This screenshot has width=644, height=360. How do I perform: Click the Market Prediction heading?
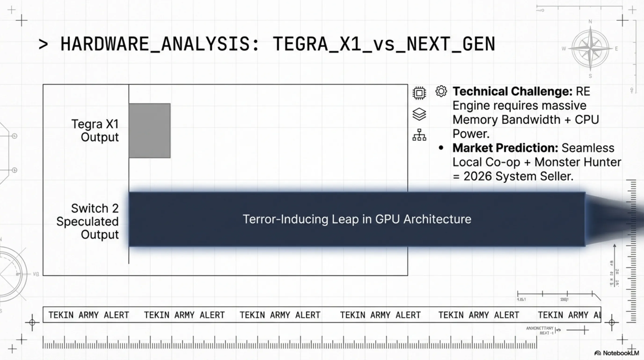click(x=505, y=148)
